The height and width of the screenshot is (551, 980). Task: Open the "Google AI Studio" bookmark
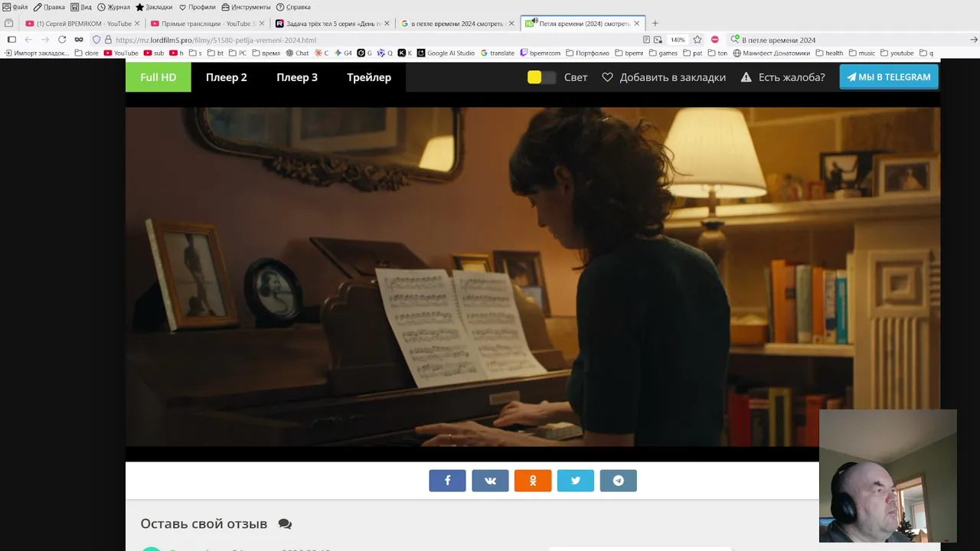tap(446, 53)
